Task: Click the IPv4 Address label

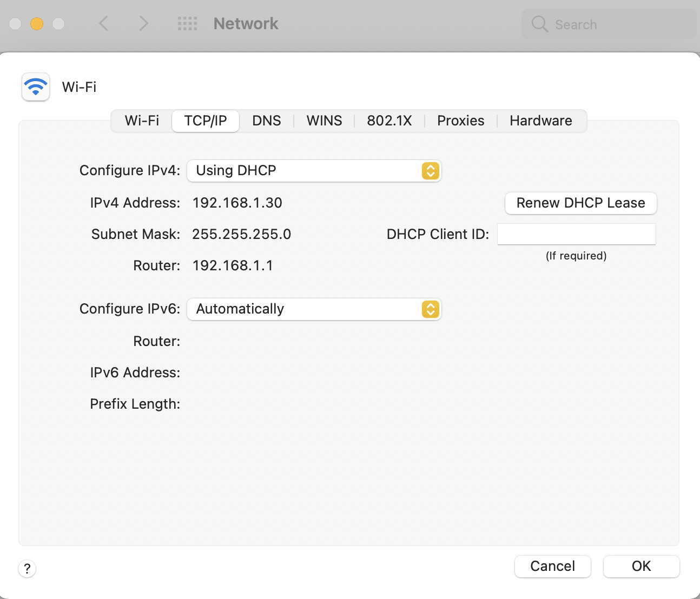Action: [135, 203]
